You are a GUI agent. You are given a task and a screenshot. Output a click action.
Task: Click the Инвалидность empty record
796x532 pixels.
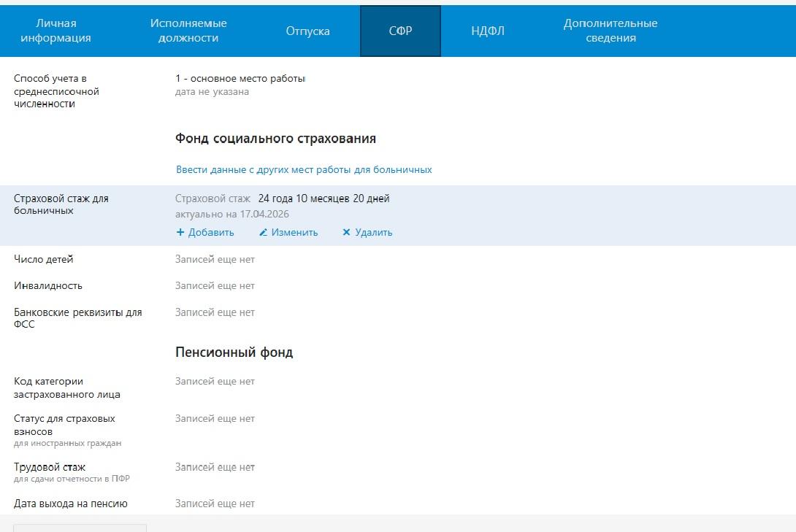pos(215,286)
